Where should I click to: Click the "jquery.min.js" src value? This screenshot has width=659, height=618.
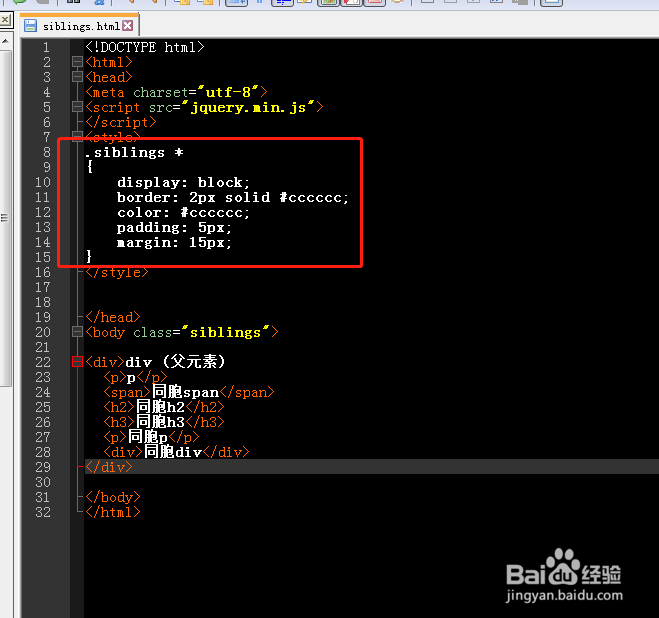(x=248, y=108)
